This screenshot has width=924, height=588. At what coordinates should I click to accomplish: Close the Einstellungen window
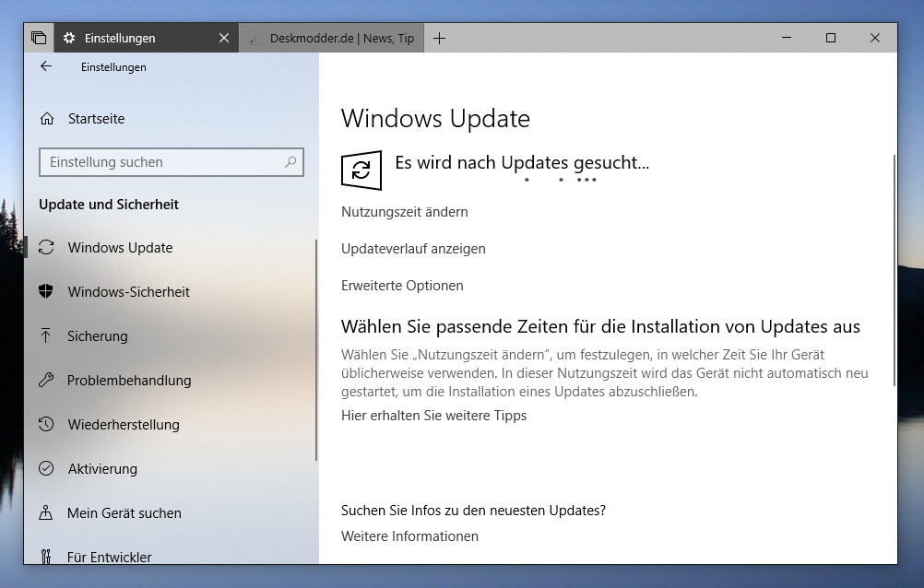tap(875, 38)
